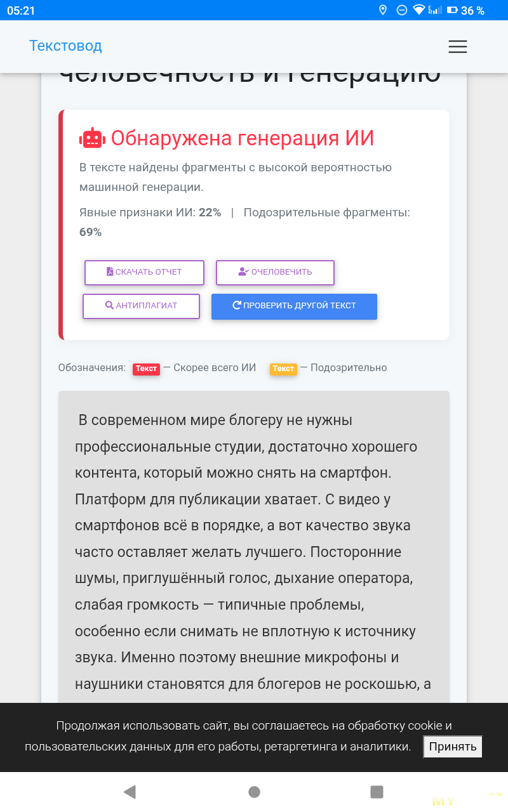Tap the Wi-Fi icon in status bar
The width and height of the screenshot is (508, 812).
(418, 10)
